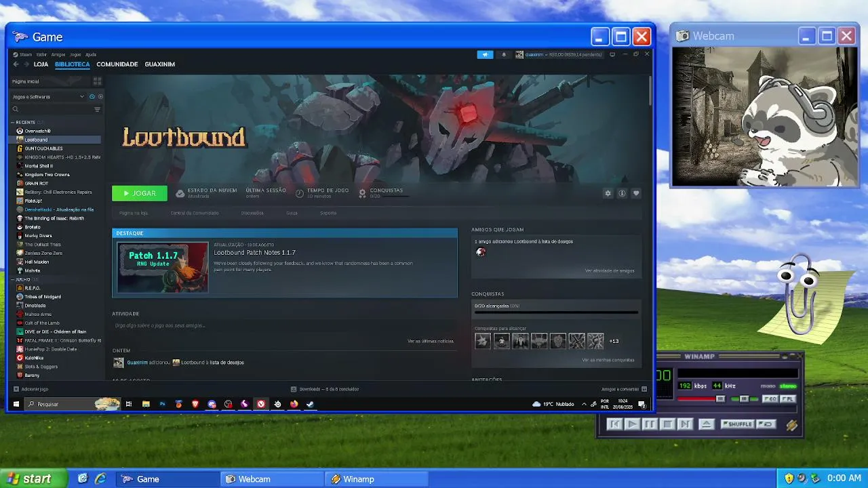868x488 pixels.
Task: Toggle Winamp shuffle mode
Action: point(738,424)
